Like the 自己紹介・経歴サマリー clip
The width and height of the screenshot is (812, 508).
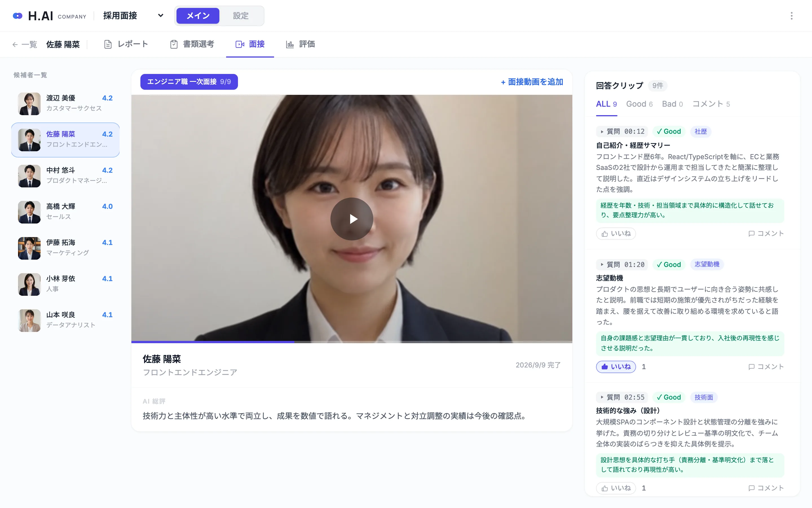(x=616, y=233)
